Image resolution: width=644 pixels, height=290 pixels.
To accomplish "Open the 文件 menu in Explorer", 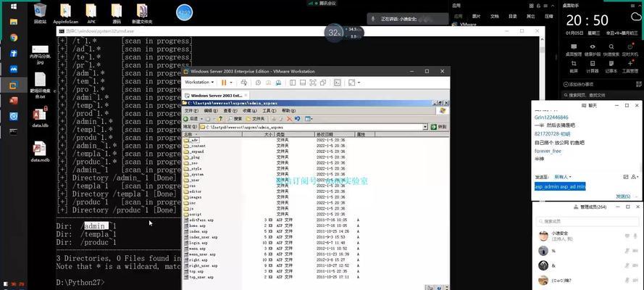I will click(x=191, y=111).
